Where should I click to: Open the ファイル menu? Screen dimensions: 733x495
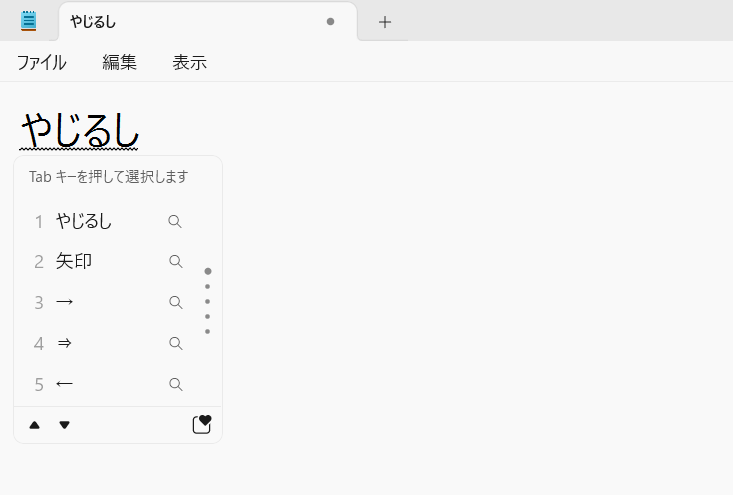[x=42, y=62]
